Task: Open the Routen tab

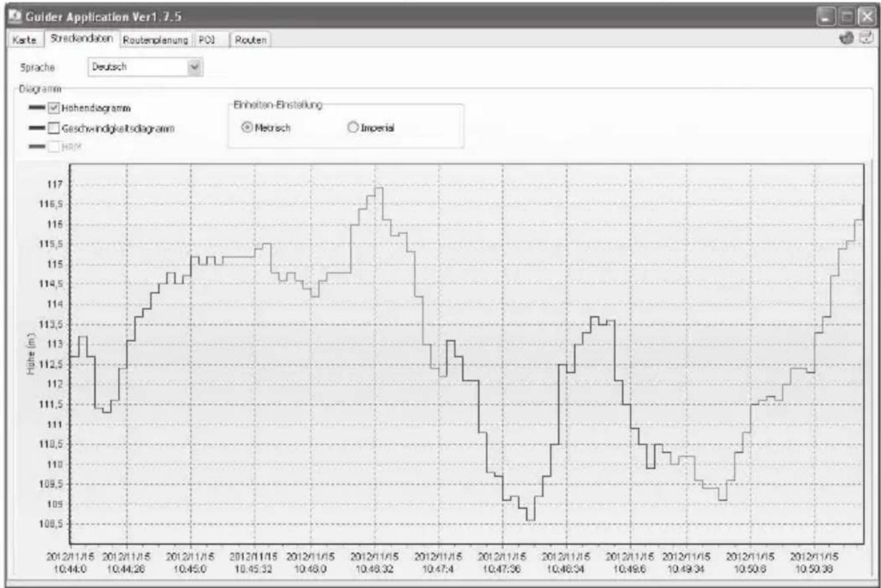Action: click(x=251, y=40)
